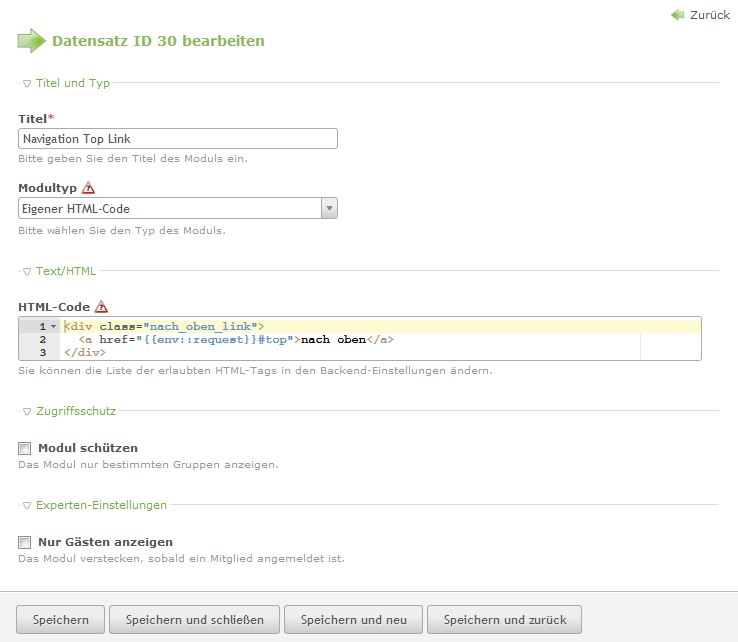This screenshot has width=738, height=642.
Task: Click the warning icon next to Modultyp
Action: point(88,188)
